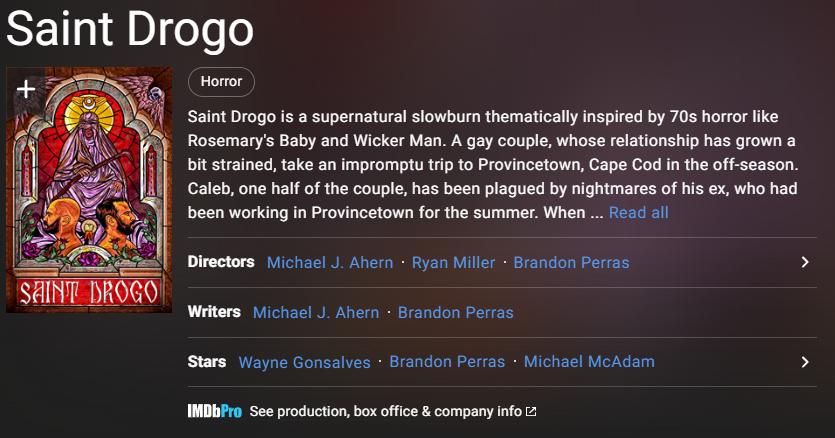Open star Brandon Perras's page
The width and height of the screenshot is (835, 438).
pos(447,362)
